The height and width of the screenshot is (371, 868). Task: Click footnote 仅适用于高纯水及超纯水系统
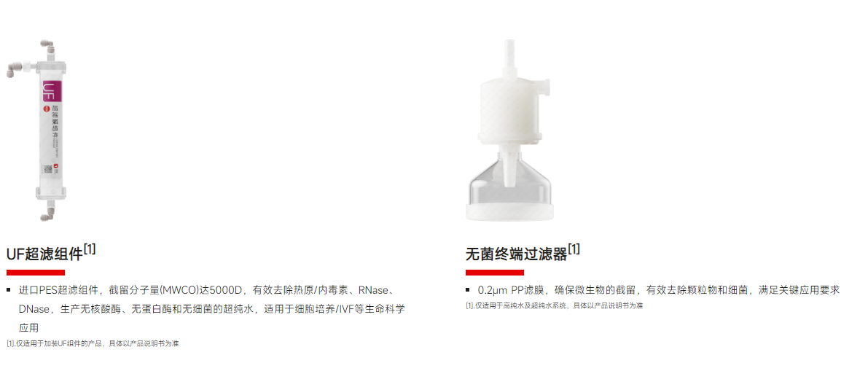coord(554,305)
